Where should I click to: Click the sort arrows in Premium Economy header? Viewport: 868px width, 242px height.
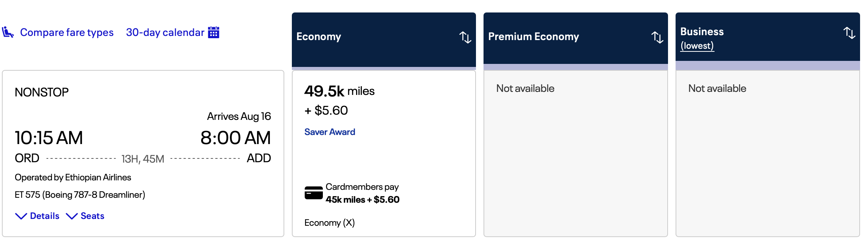tap(658, 37)
